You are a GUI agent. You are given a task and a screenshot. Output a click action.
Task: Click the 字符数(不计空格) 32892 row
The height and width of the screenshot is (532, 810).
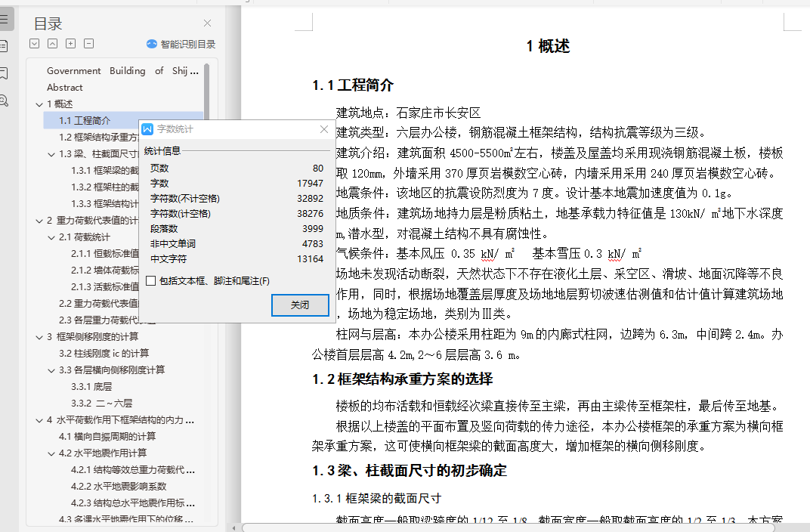click(x=237, y=198)
